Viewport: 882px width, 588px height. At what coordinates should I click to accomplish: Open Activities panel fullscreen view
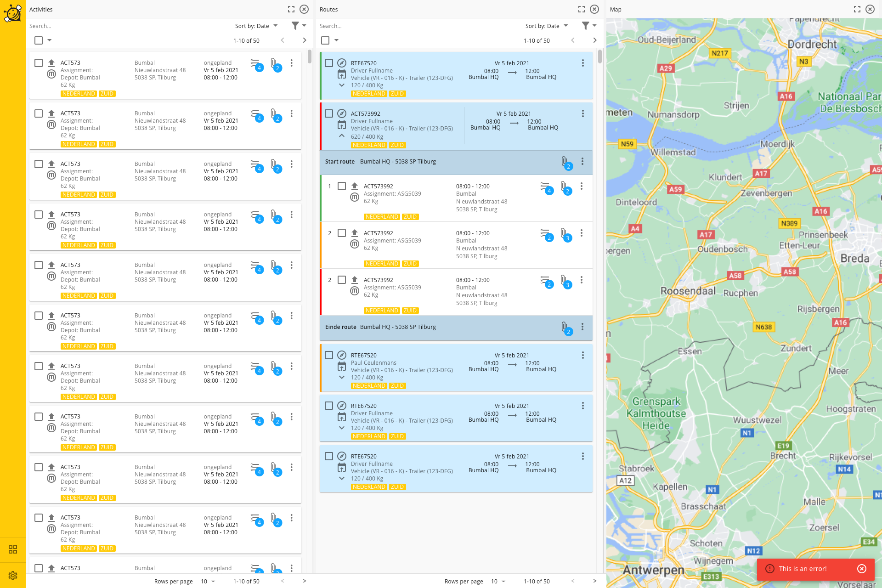click(291, 10)
